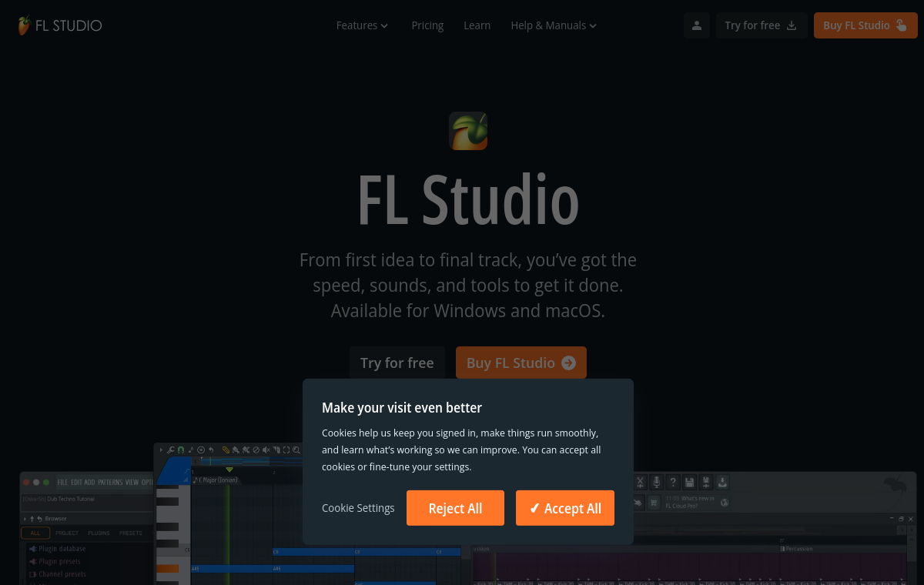Click the Plugin database icon in Browser
924x585 pixels.
click(x=33, y=549)
